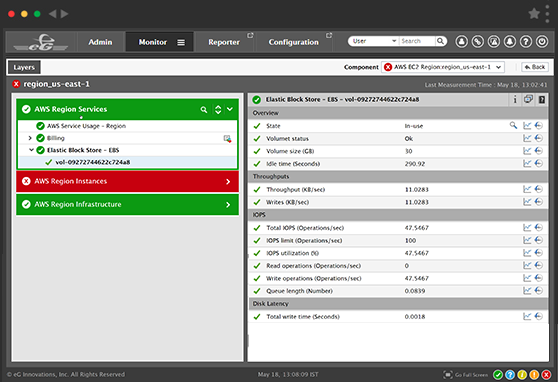Open graph icon for Volume size row
The image size is (558, 382).
tap(527, 151)
